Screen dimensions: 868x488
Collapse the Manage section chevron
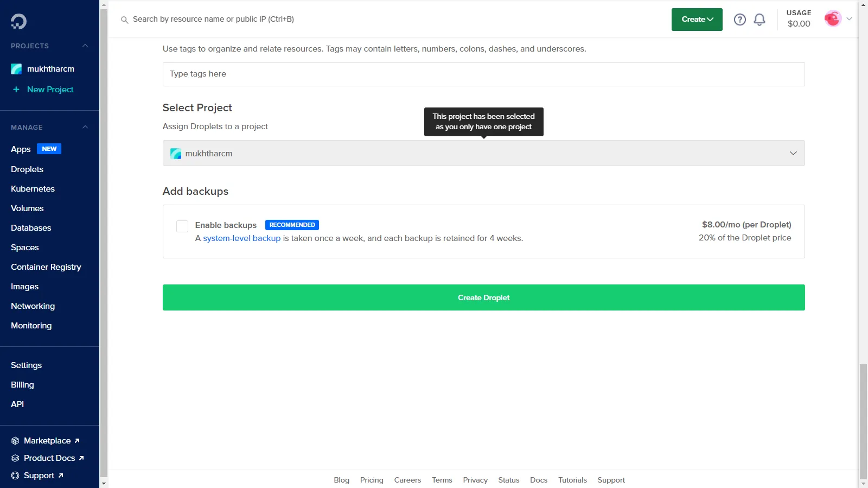(85, 127)
